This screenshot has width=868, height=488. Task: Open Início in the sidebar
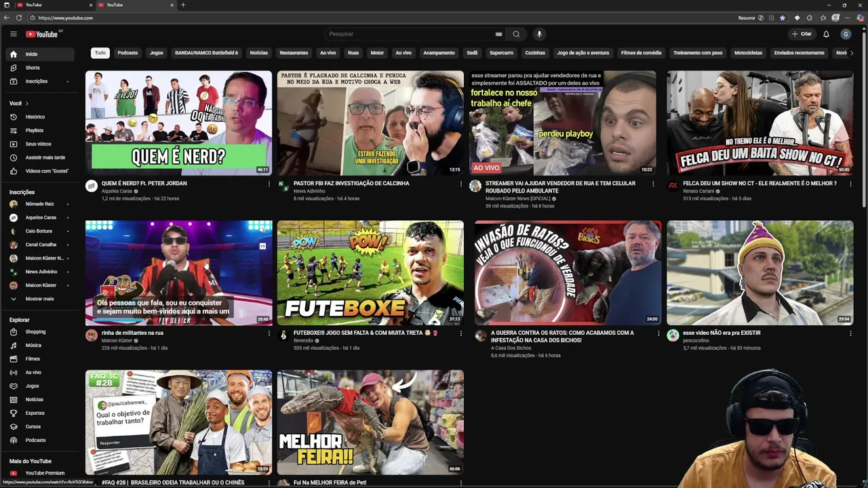41,54
